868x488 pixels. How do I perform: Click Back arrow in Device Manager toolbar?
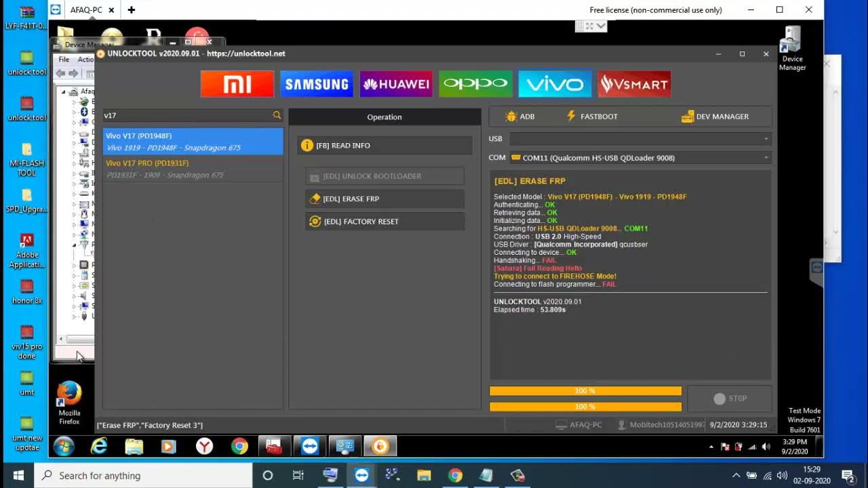60,73
